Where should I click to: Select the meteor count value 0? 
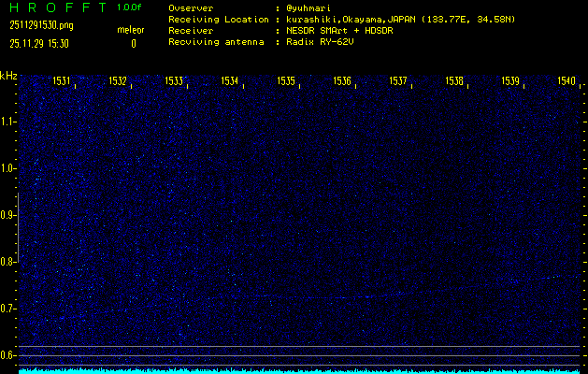tap(133, 43)
